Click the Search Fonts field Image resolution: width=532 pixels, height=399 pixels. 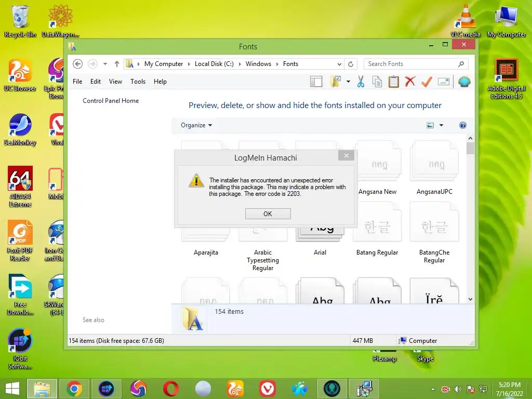tap(416, 64)
